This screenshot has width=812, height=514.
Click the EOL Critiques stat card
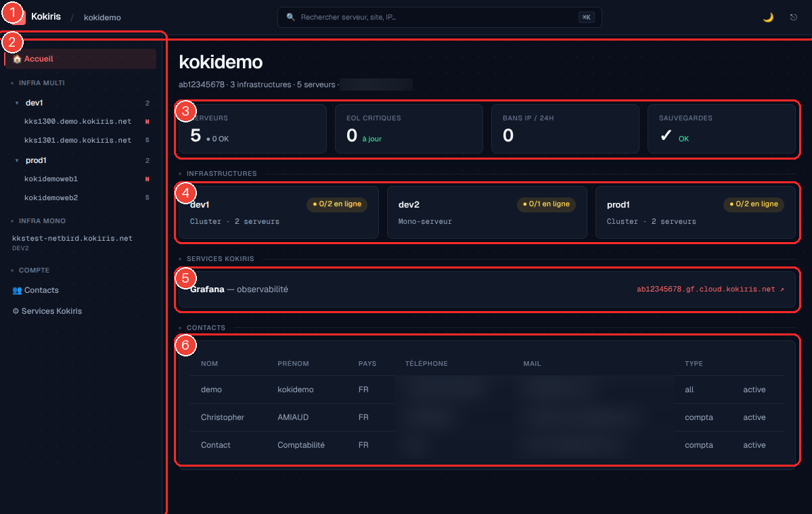[x=409, y=128]
